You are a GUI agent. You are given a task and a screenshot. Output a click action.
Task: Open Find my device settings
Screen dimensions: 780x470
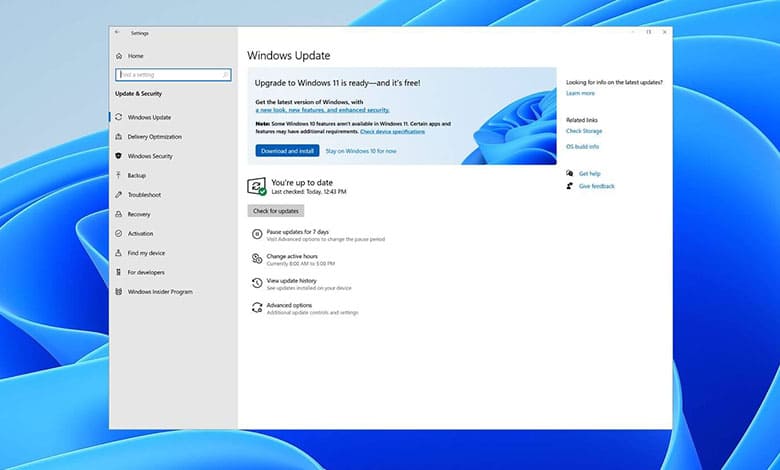[x=173, y=253]
